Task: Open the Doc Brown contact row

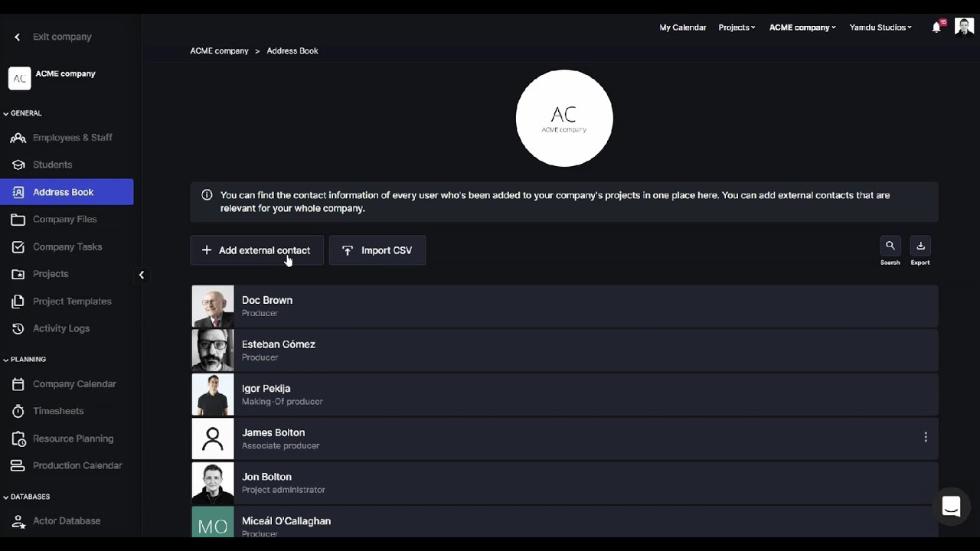Action: click(x=564, y=306)
